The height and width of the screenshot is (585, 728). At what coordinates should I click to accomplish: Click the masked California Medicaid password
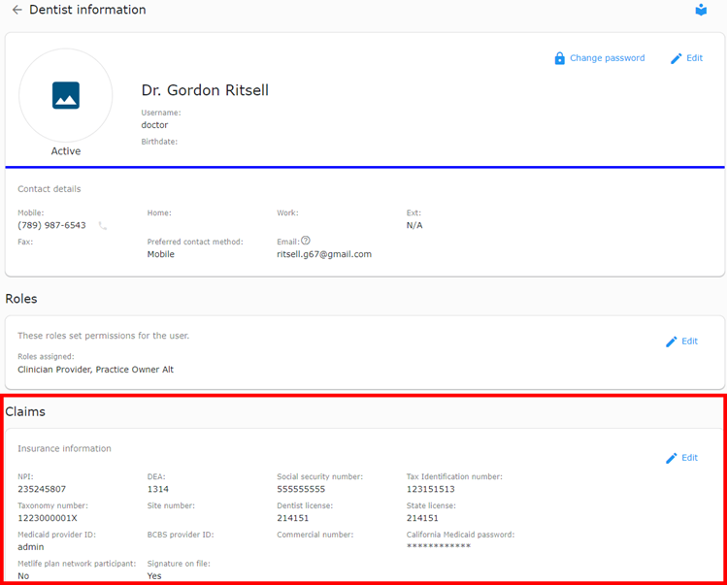439,546
